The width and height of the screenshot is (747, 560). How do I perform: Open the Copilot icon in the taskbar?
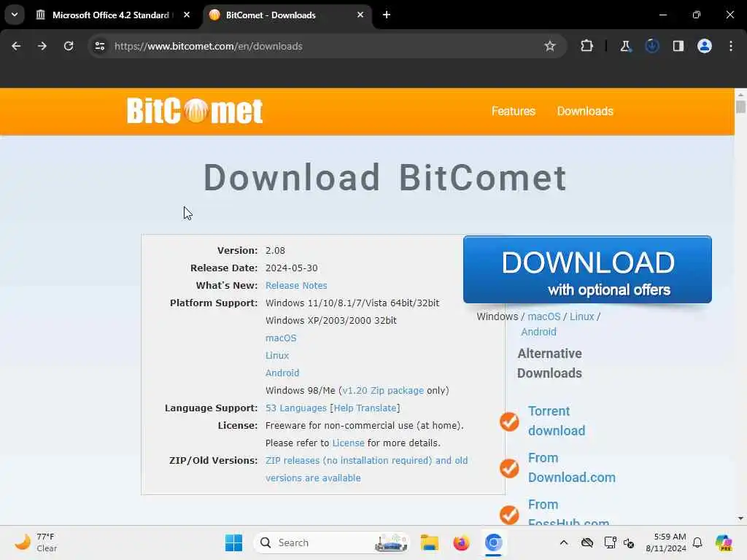point(724,542)
